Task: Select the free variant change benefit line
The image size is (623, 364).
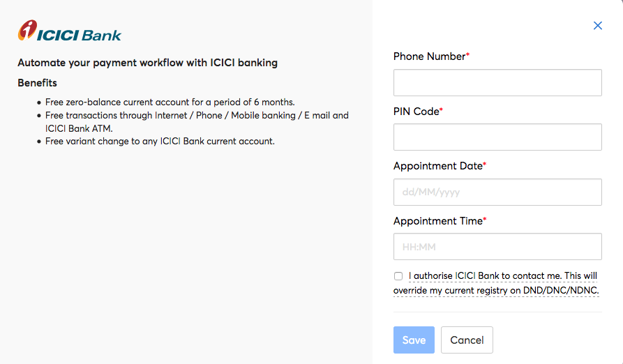Action: 160,142
